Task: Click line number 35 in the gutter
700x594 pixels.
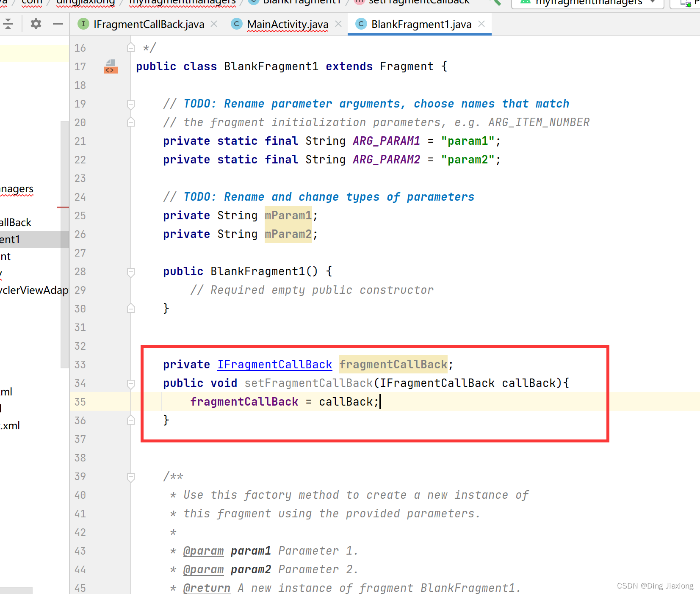Action: [x=80, y=402]
